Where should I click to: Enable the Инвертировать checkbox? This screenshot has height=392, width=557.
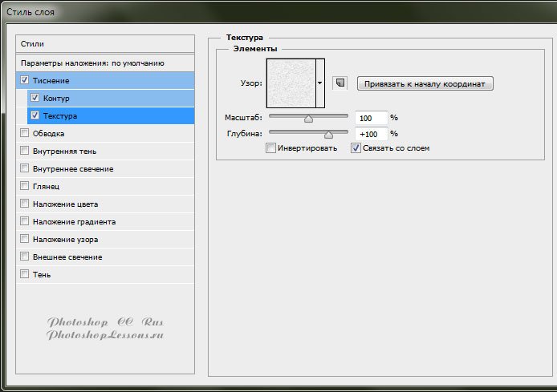271,148
